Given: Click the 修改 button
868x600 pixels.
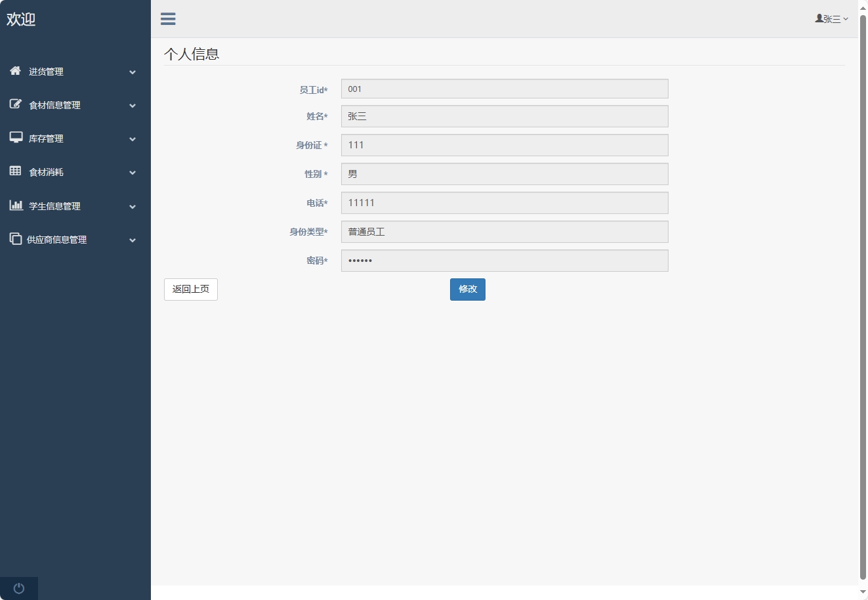Looking at the screenshot, I should pos(468,289).
